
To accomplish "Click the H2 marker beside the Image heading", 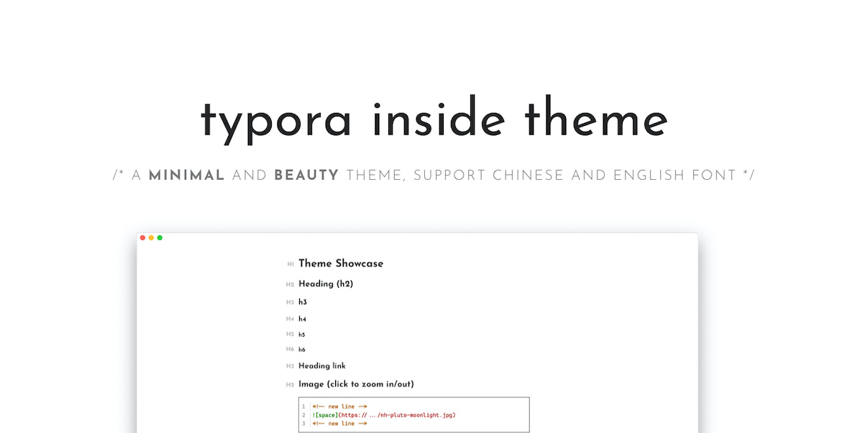I will coord(291,385).
